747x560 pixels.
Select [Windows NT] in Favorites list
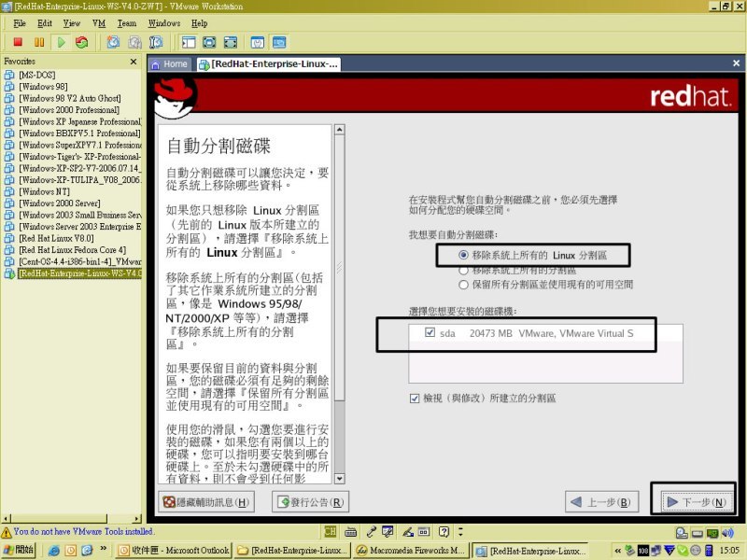pyautogui.click(x=44, y=191)
